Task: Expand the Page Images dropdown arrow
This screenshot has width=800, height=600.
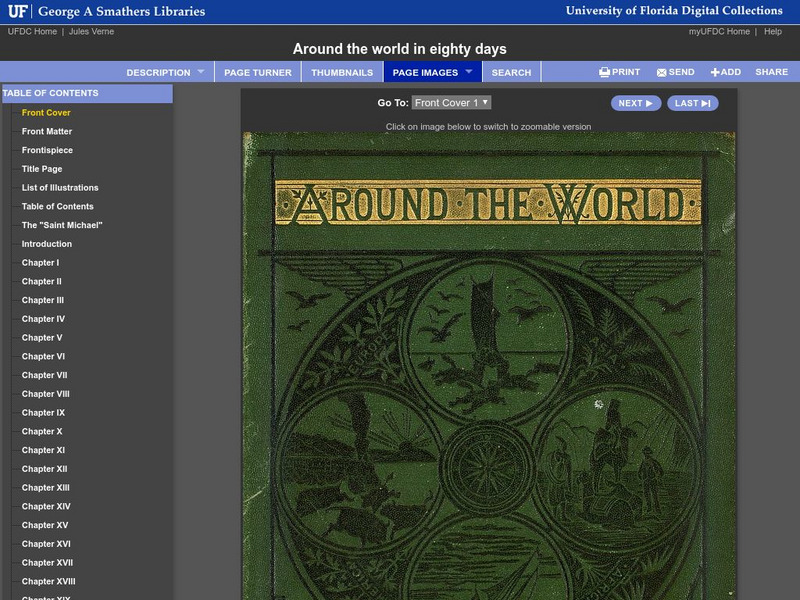Action: tap(468, 72)
